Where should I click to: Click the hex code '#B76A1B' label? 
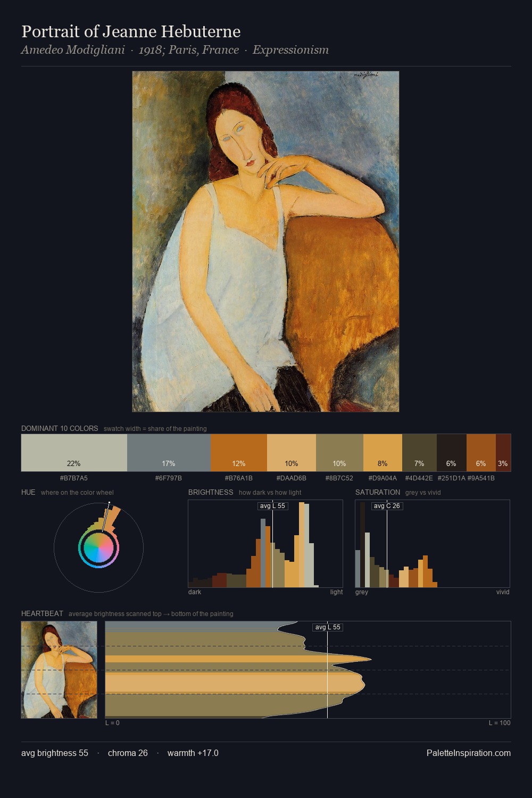[x=239, y=478]
